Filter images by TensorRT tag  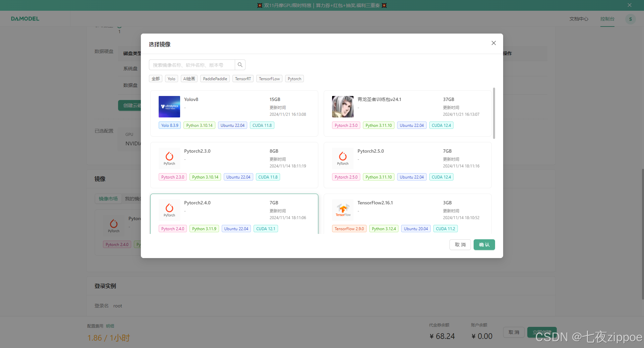tap(243, 79)
